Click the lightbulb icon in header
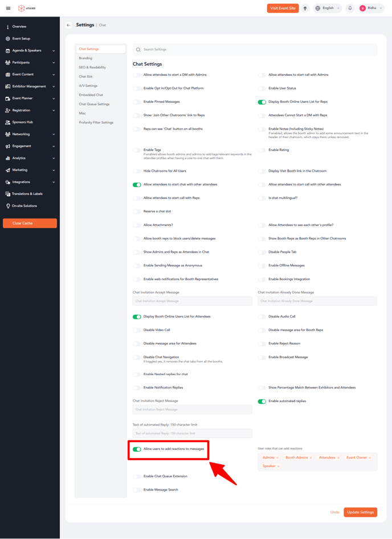The width and height of the screenshot is (392, 539). (x=305, y=9)
